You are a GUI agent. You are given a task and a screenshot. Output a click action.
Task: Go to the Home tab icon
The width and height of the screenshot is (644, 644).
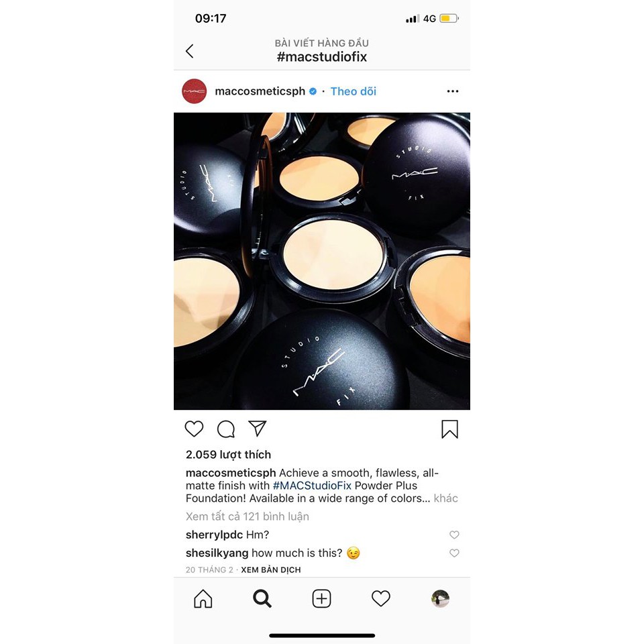(x=203, y=598)
